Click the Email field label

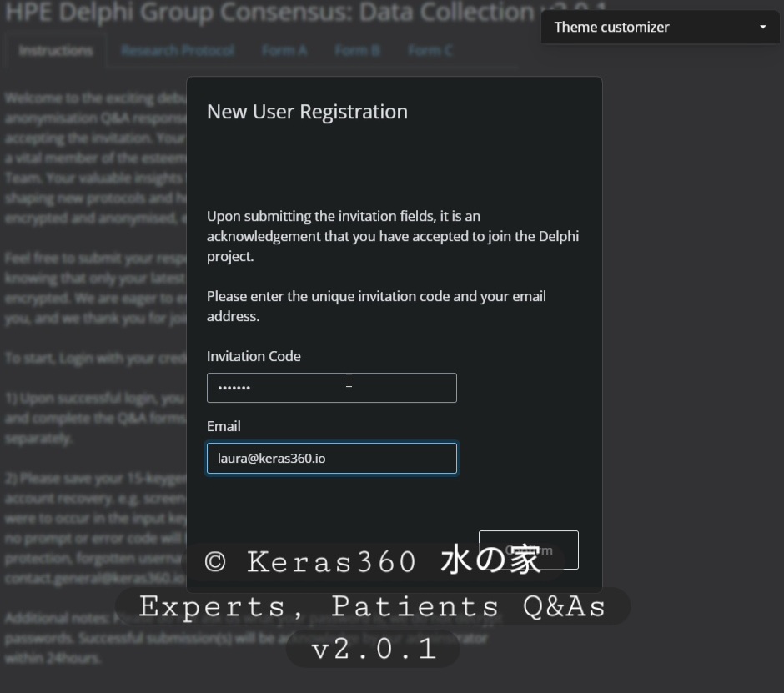pos(224,426)
